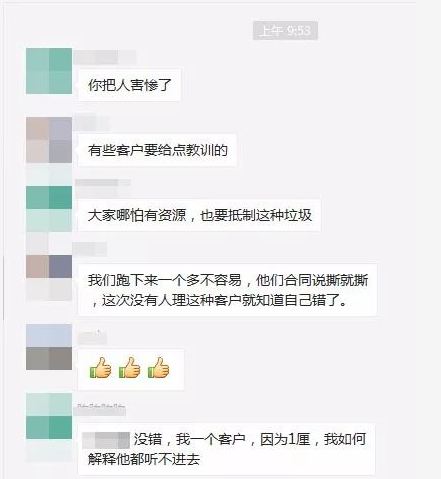This screenshot has height=479, width=441.
Task: Click the blurred sender name above the last message
Action: 100,410
